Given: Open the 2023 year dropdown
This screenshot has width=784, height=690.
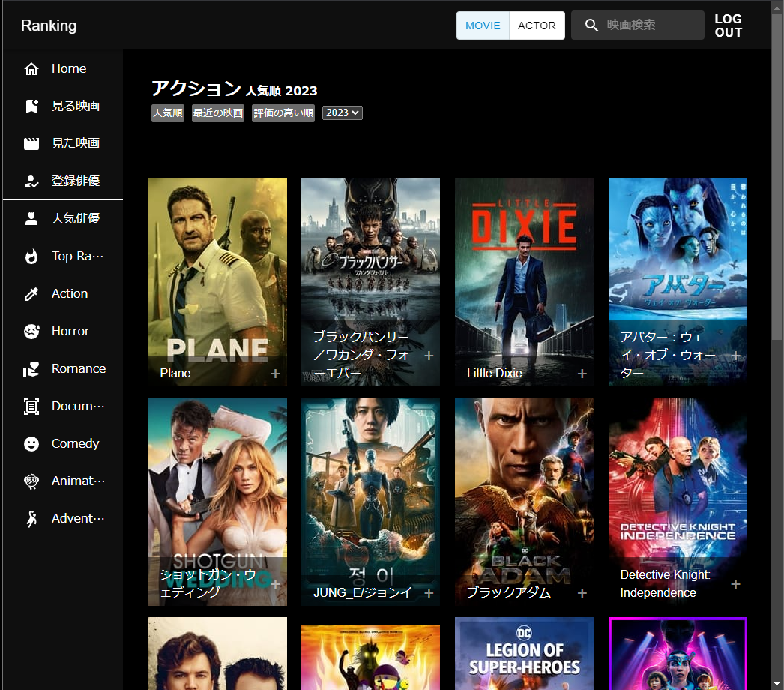Looking at the screenshot, I should tap(342, 112).
